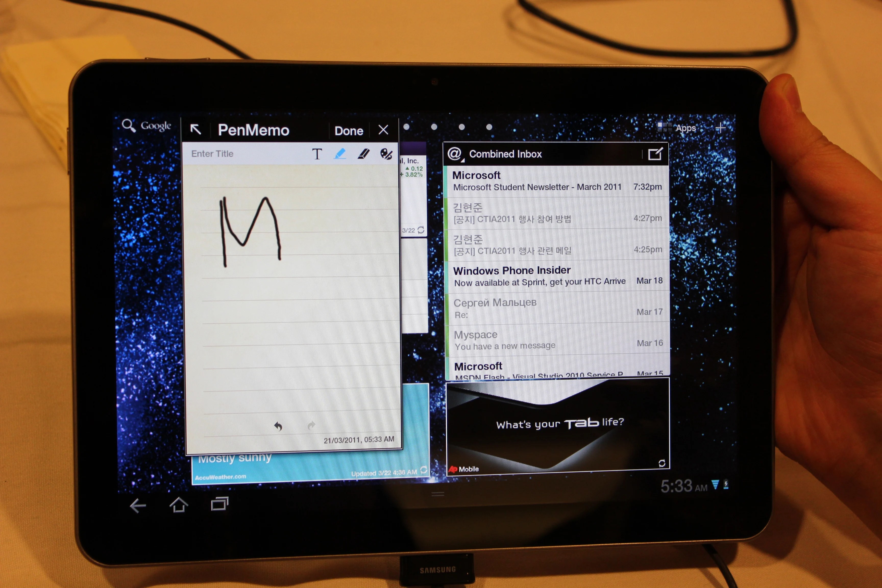Screen dimensions: 882x588
Task: Tap the plus icon to customize home
Action: pyautogui.click(x=720, y=128)
